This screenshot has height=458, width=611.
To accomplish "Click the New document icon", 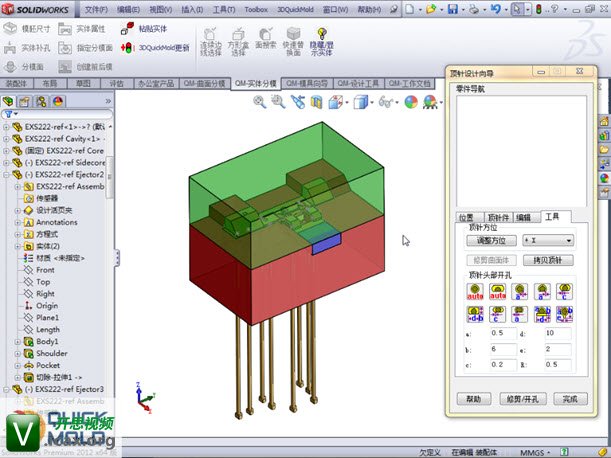I will [409, 9].
